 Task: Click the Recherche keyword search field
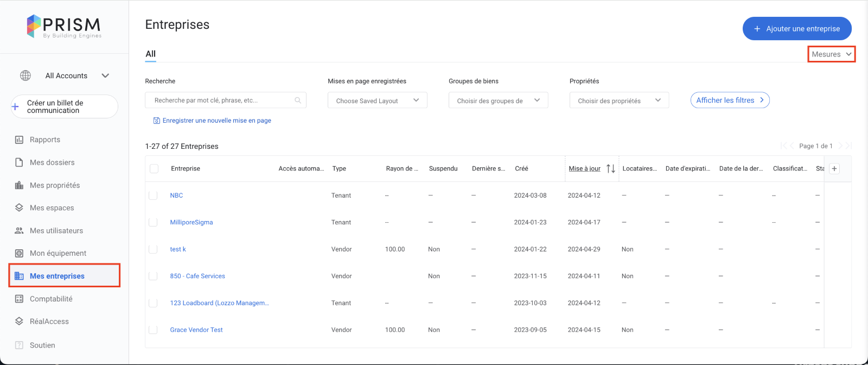tap(224, 100)
